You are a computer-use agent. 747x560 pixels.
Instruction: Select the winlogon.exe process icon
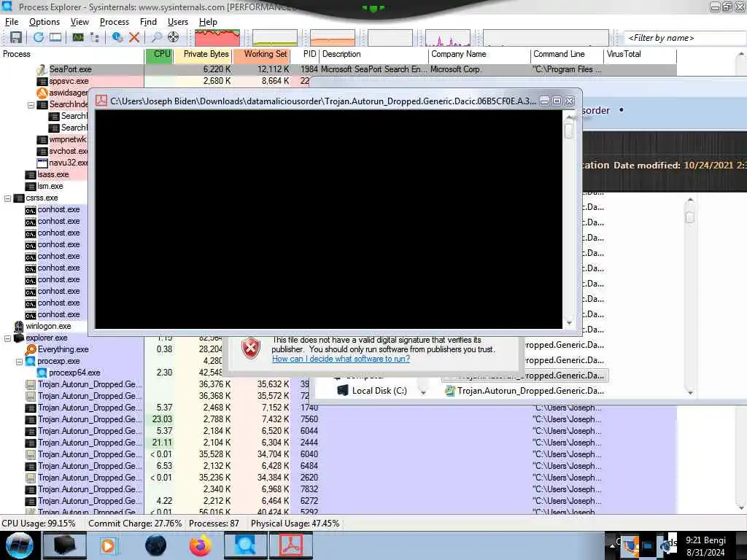[x=18, y=326]
